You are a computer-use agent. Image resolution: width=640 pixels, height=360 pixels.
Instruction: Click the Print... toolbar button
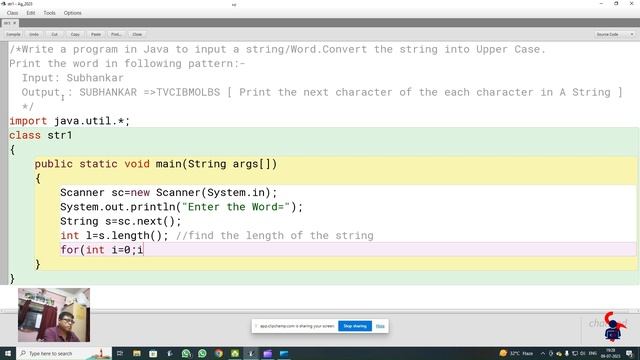(x=116, y=35)
